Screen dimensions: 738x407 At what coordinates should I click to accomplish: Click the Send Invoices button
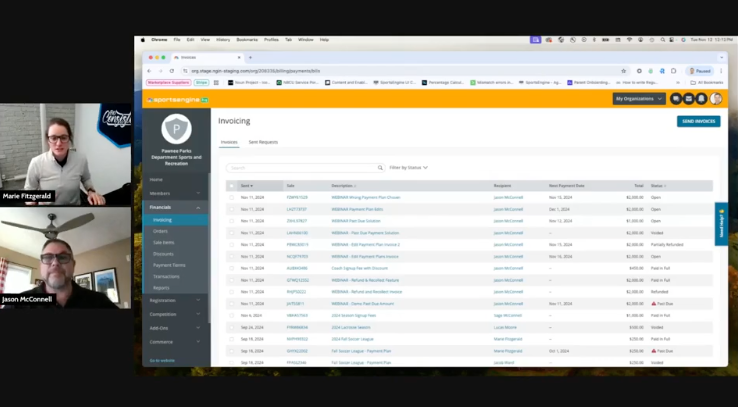699,121
